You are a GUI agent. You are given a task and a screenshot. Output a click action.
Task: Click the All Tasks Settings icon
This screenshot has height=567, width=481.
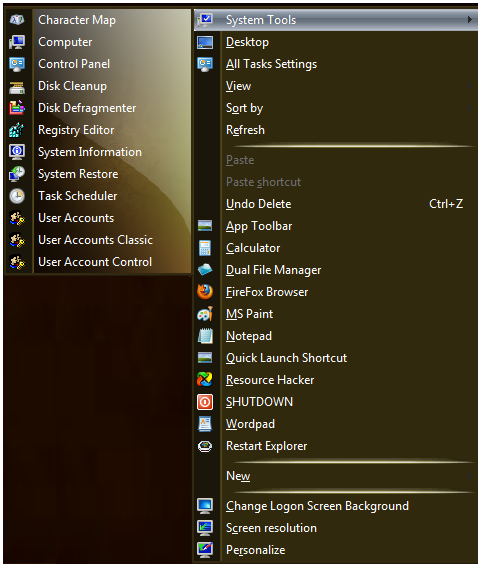tap(205, 64)
